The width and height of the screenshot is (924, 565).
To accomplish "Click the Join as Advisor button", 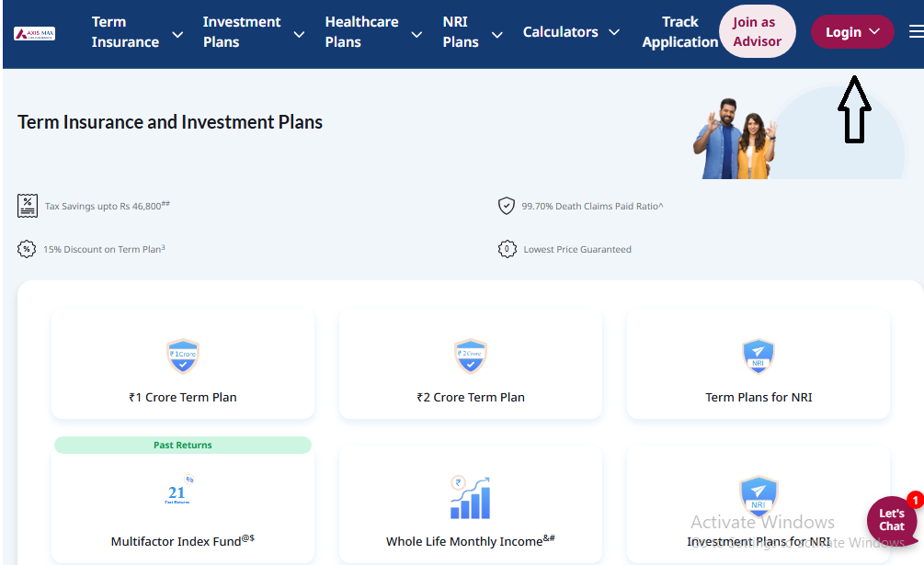I will click(x=758, y=31).
